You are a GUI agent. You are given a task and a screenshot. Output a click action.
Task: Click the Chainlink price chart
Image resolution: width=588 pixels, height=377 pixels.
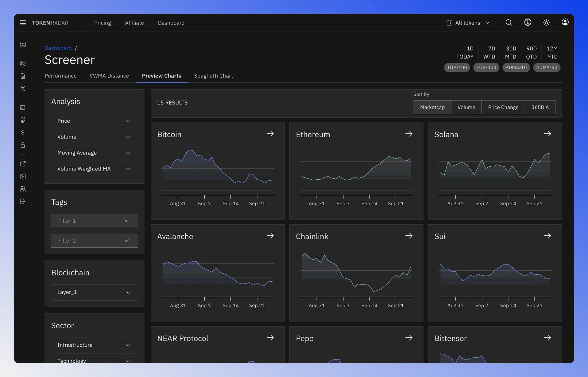[356, 278]
